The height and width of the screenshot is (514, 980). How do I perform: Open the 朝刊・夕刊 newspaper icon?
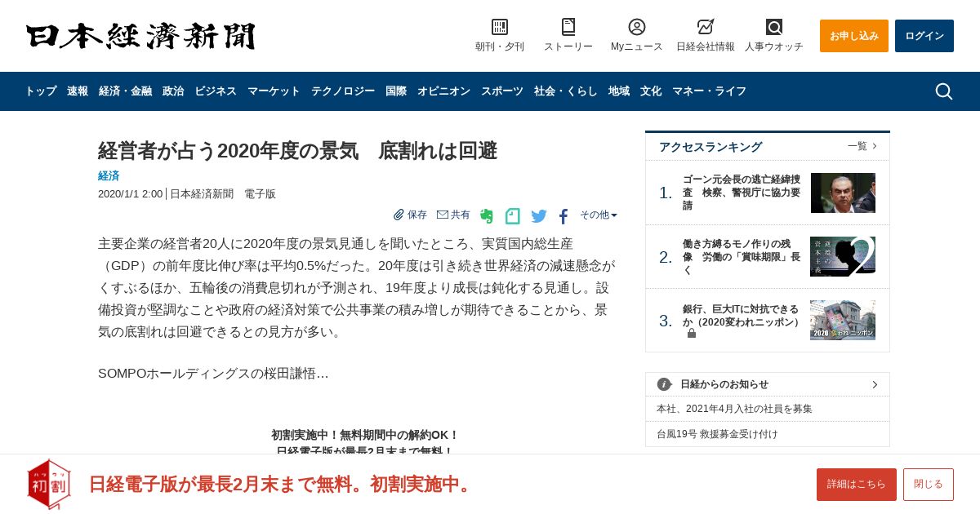(x=500, y=27)
